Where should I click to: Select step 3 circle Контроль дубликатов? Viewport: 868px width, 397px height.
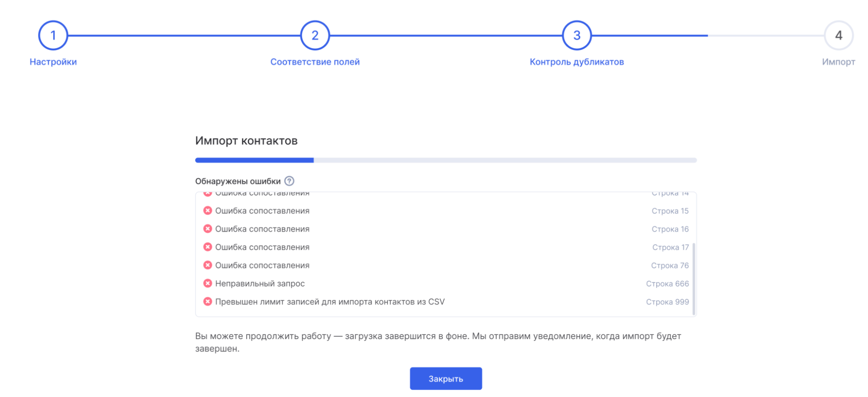click(577, 35)
